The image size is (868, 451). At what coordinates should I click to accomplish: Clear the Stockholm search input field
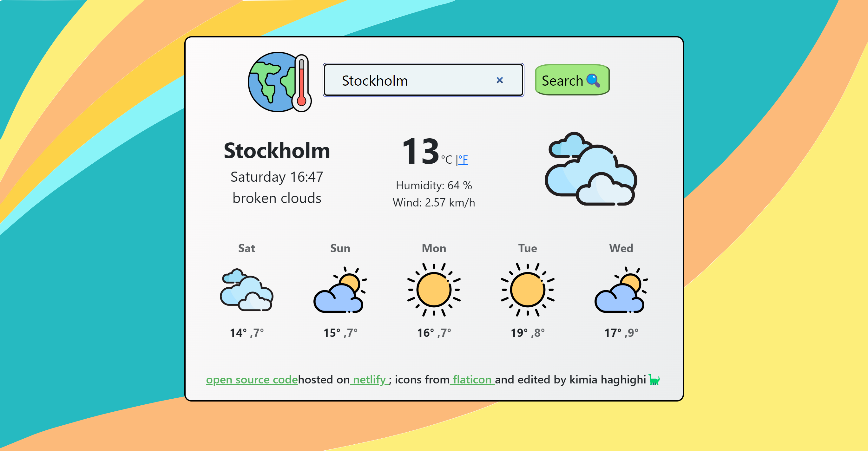pos(499,80)
